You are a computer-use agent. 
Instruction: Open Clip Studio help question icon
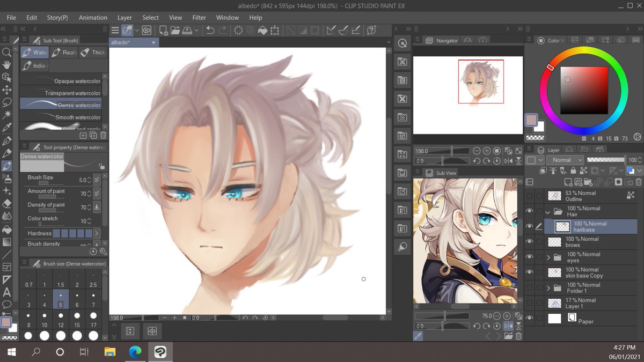coord(371,31)
